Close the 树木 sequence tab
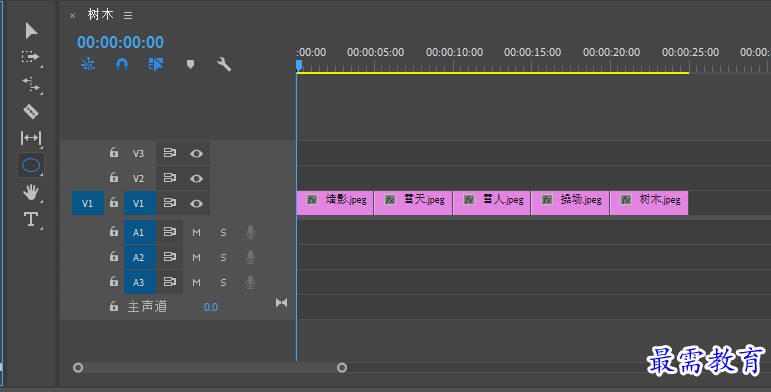 coord(72,16)
